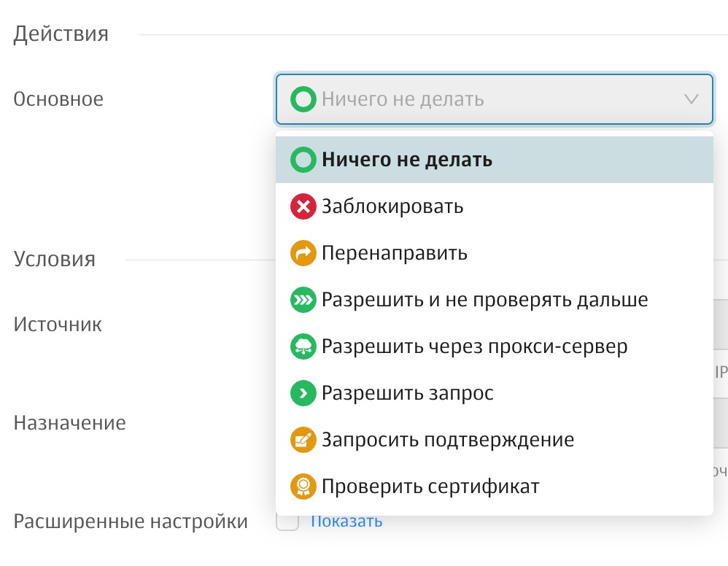Click the orange badge Проверить сертификат icon

[x=301, y=486]
